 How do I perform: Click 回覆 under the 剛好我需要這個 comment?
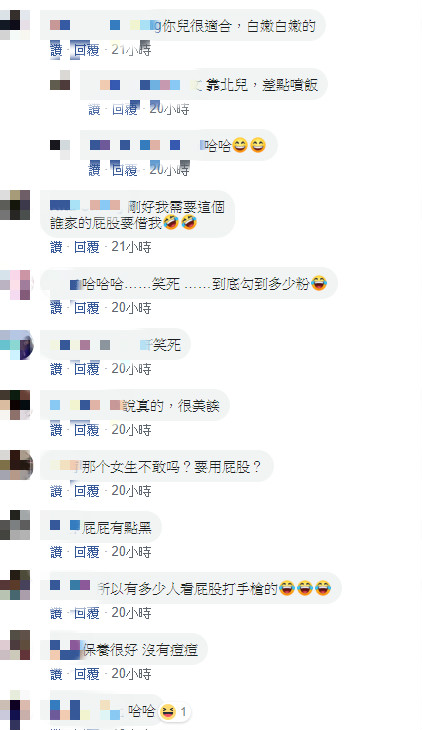tap(87, 247)
